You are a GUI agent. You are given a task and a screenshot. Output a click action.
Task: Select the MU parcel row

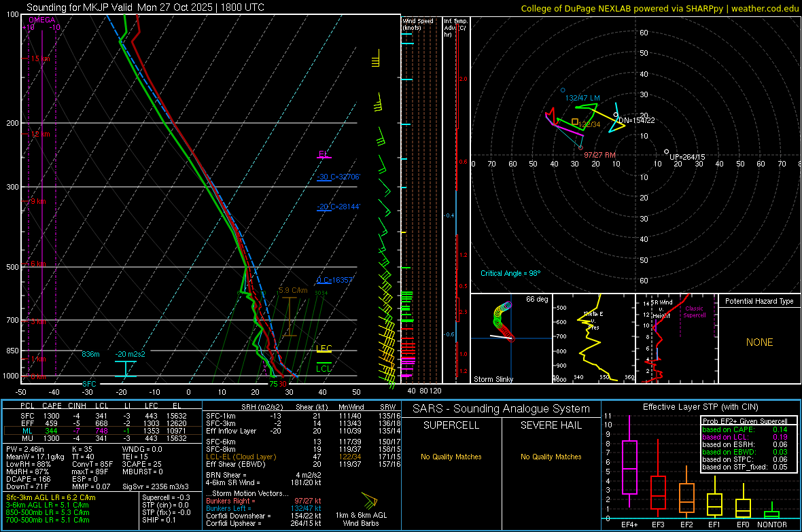[x=103, y=438]
